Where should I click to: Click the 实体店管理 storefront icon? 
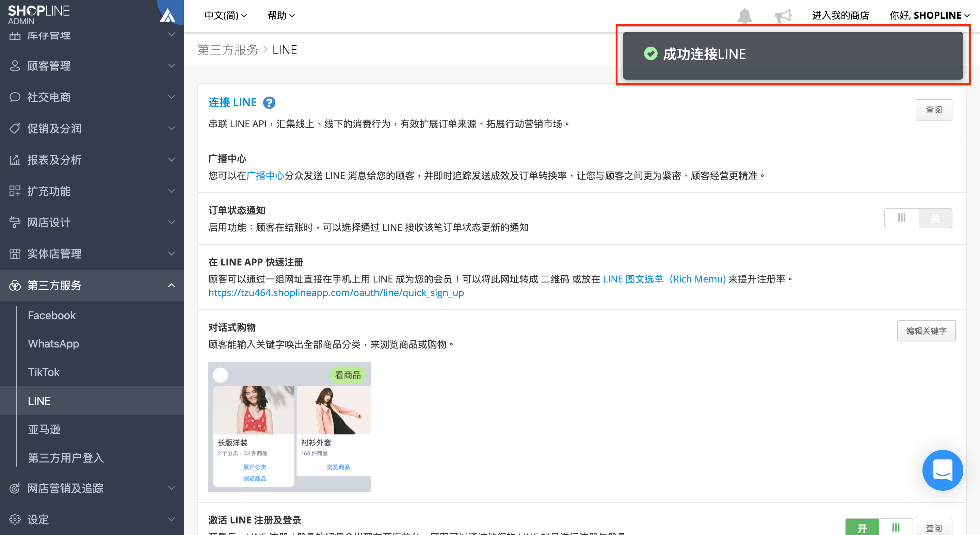point(15,254)
